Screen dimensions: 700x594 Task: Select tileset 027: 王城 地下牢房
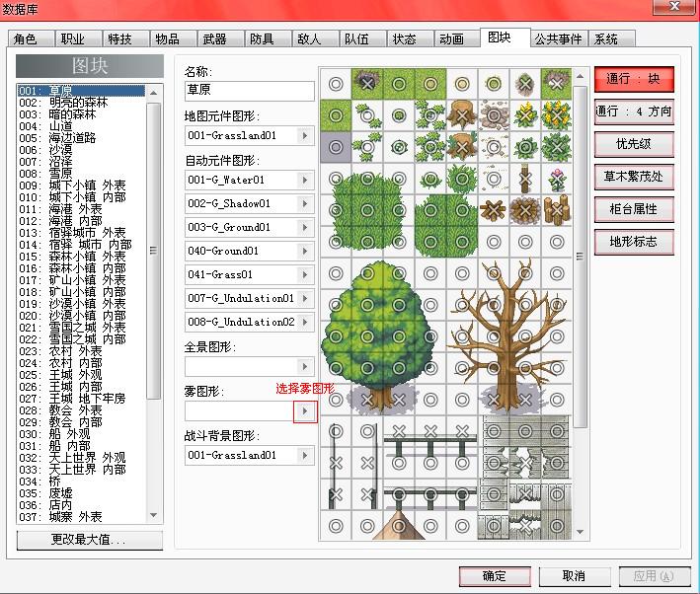(81, 399)
